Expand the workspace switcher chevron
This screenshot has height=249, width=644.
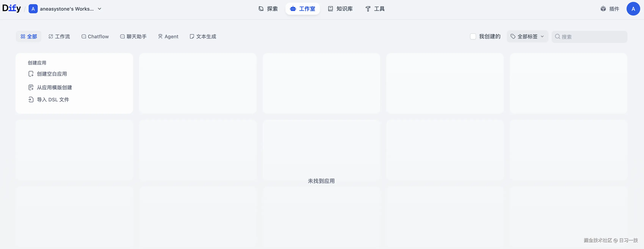[x=99, y=9]
